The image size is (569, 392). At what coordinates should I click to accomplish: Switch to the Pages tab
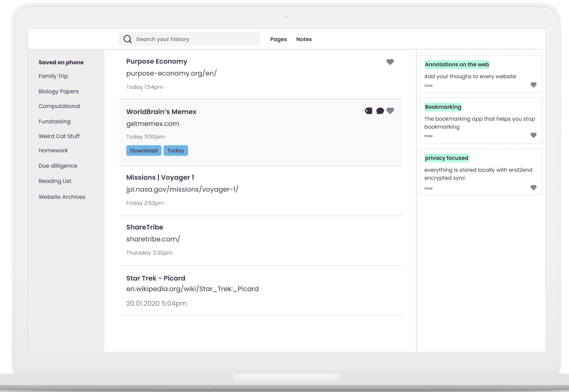click(x=278, y=39)
